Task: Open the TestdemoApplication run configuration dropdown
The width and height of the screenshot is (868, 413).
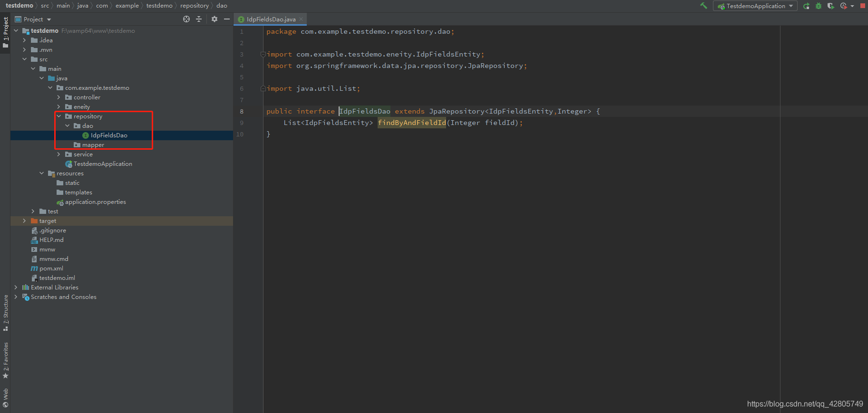Action: (755, 6)
